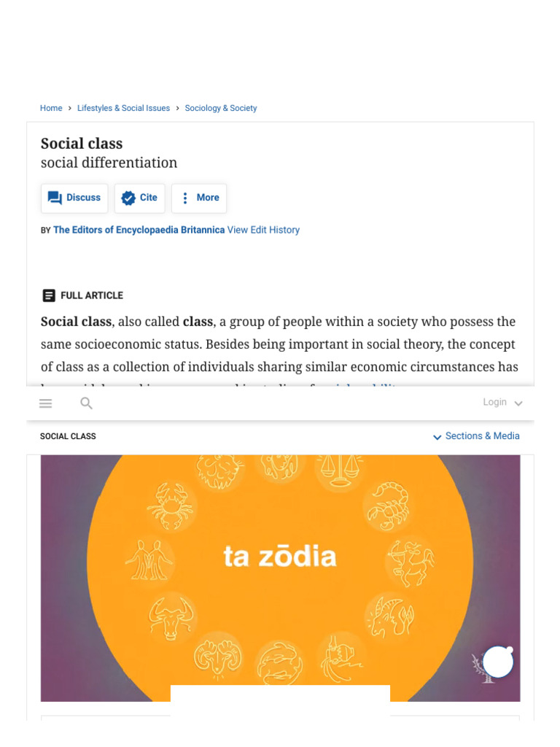Expand the Login dropdown
560x747 pixels.
point(502,403)
